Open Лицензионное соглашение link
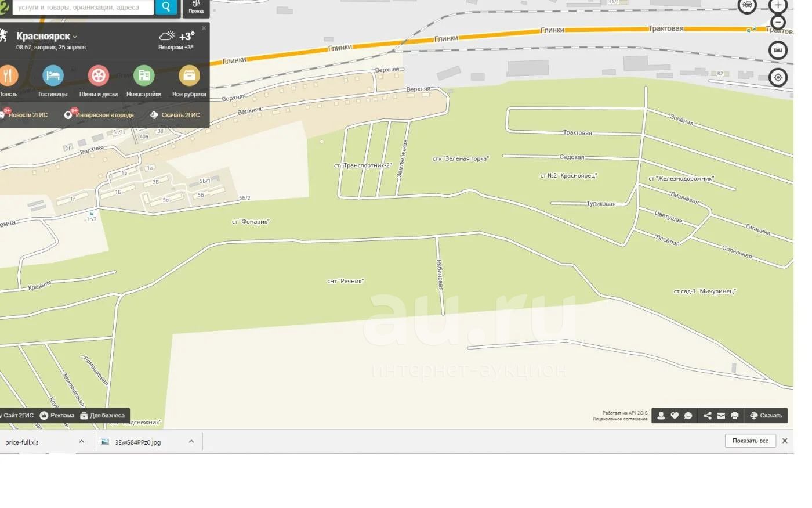Viewport: 812px width, 508px height. (x=620, y=419)
